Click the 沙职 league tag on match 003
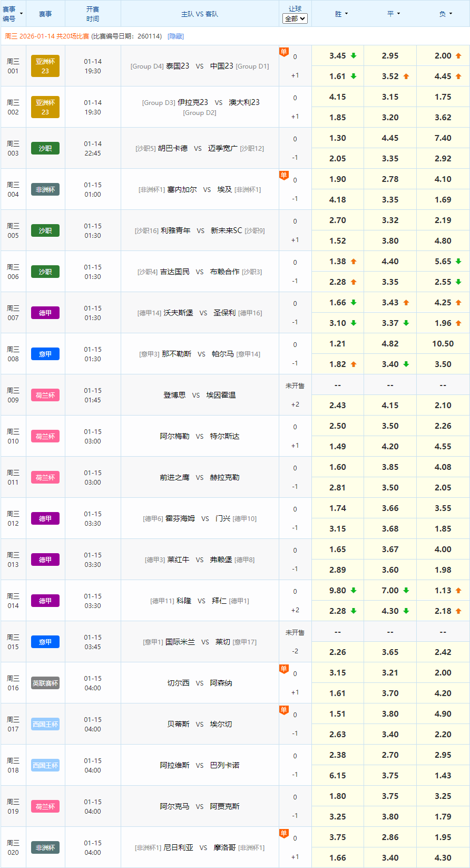This screenshot has height=868, width=470. 45,148
